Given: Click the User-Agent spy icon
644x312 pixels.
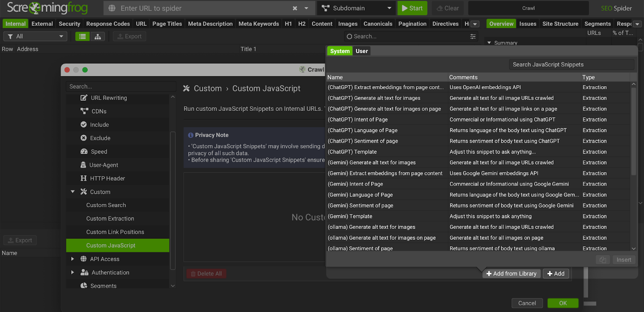Looking at the screenshot, I should [83, 165].
